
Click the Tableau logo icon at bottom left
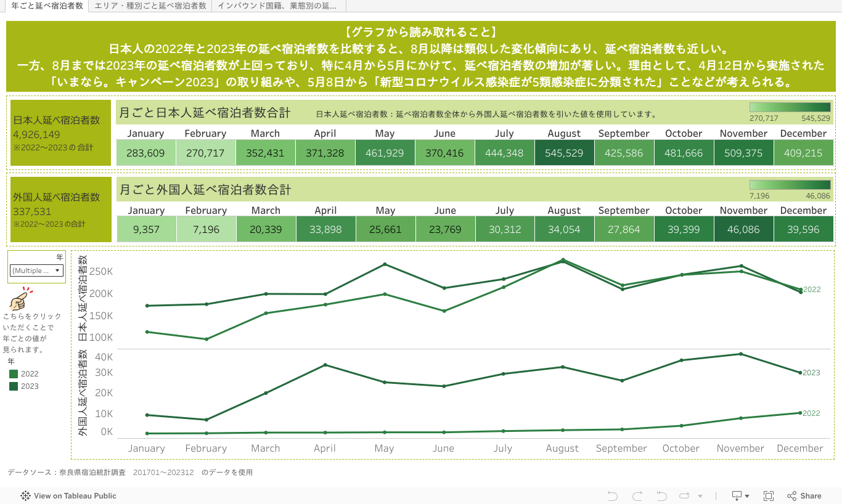coord(25,496)
